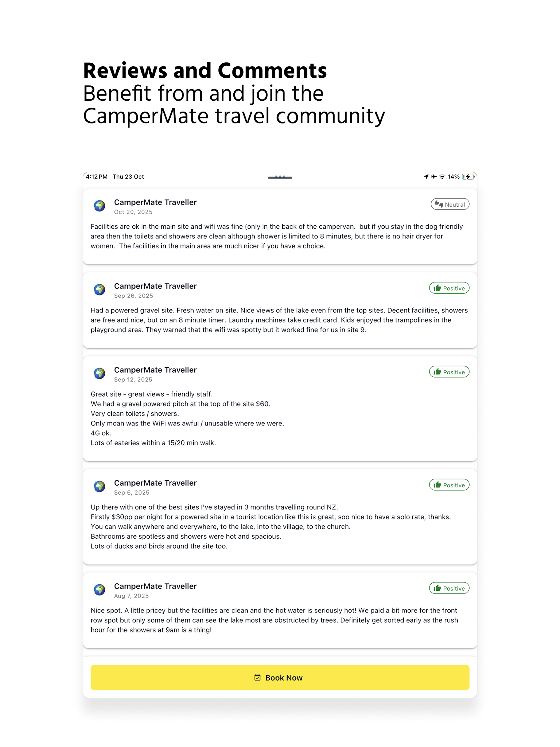This screenshot has height=747, width=560.
Task: Select the review text about dog friendly area
Action: tap(277, 236)
